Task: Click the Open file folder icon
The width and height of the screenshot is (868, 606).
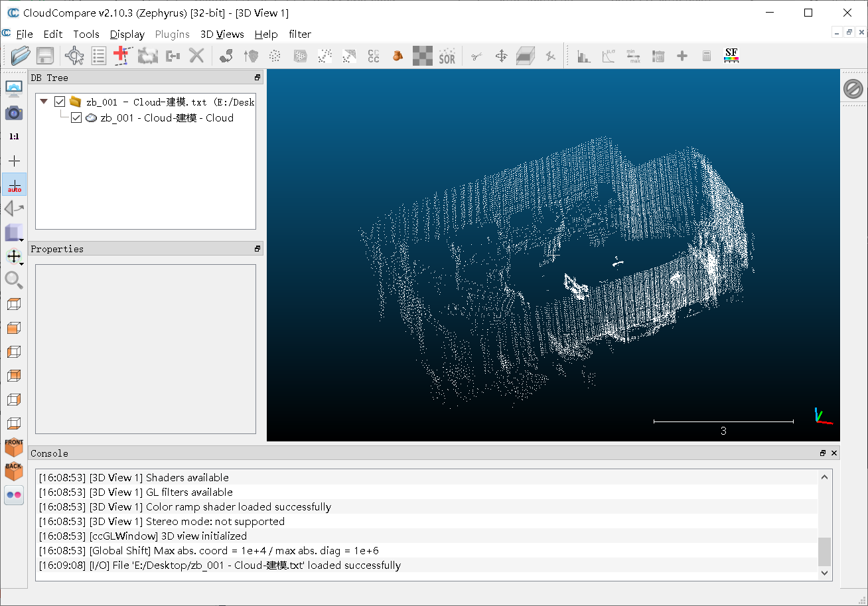Action: [x=21, y=56]
